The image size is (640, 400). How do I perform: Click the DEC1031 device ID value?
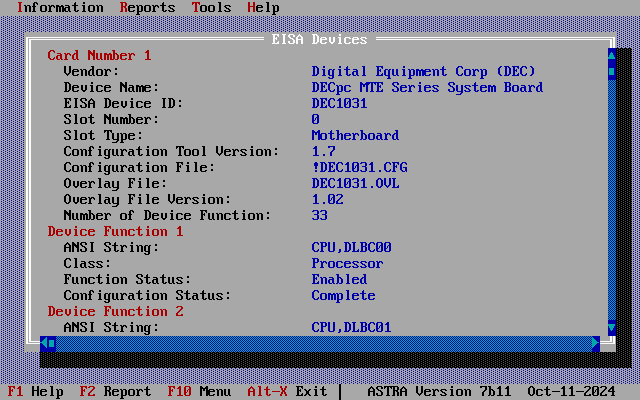pyautogui.click(x=339, y=103)
